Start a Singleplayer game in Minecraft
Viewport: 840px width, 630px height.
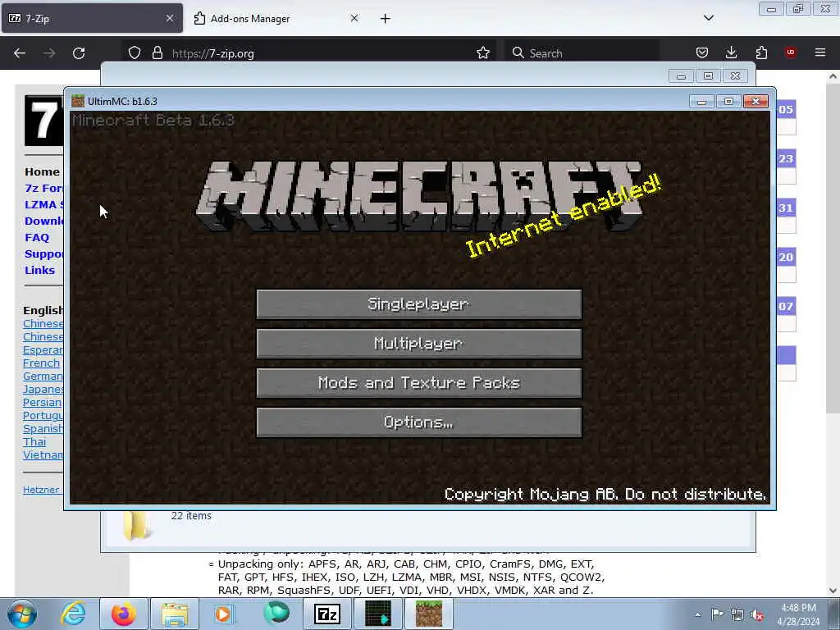(419, 304)
